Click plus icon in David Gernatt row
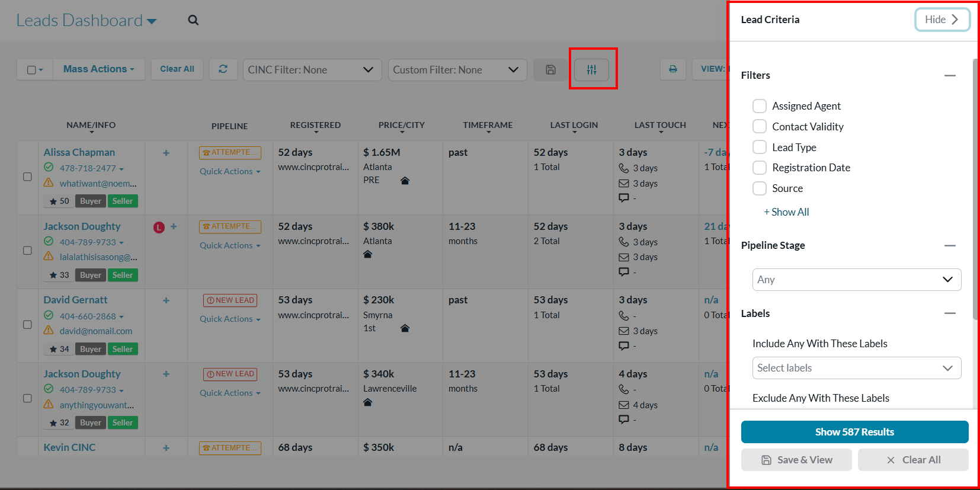The image size is (980, 490). click(166, 300)
